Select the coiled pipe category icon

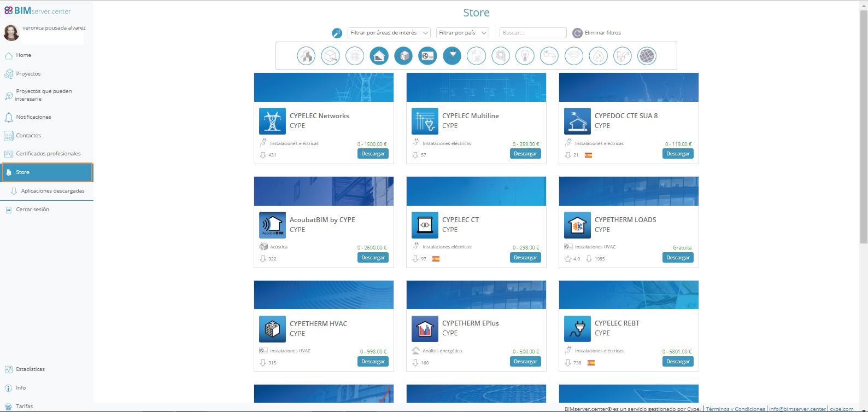click(501, 56)
